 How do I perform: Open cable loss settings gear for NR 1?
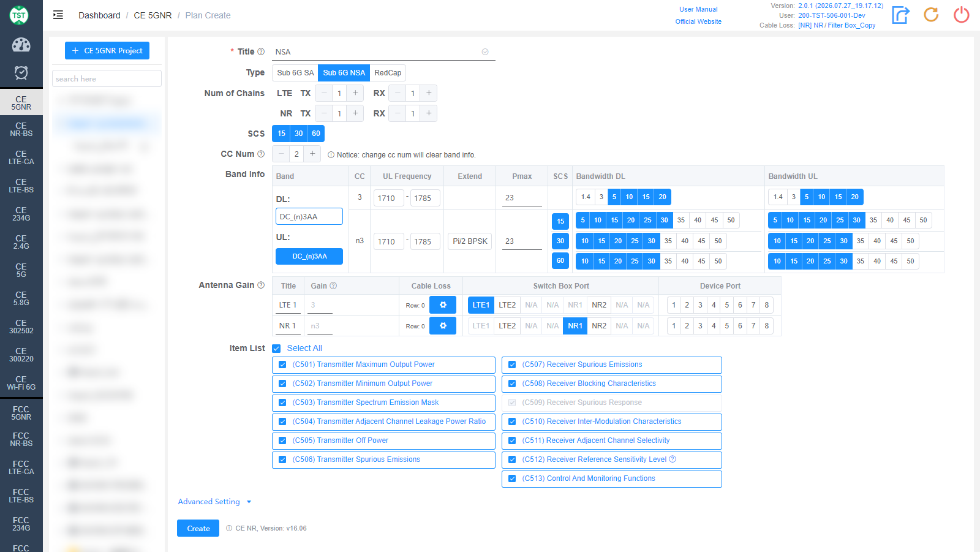(x=443, y=325)
